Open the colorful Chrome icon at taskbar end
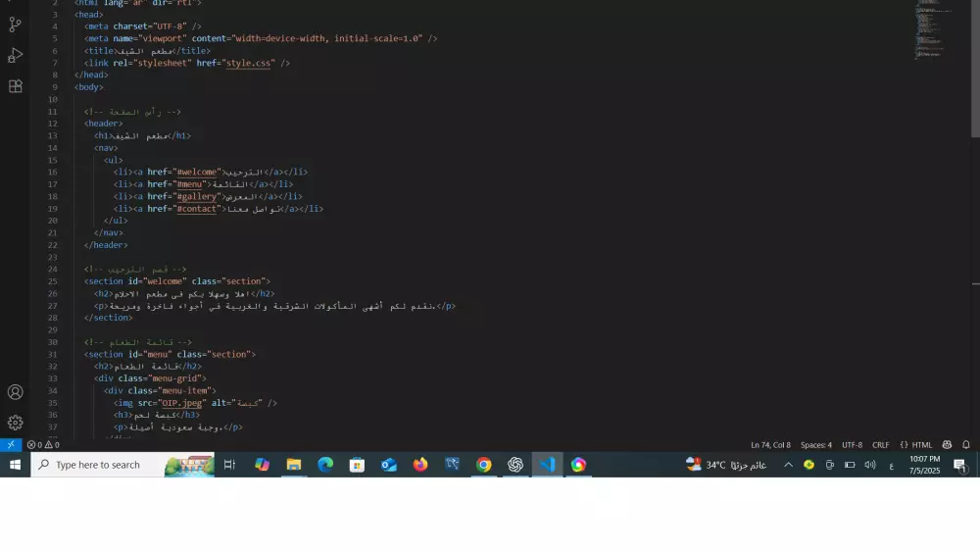 pos(579,465)
